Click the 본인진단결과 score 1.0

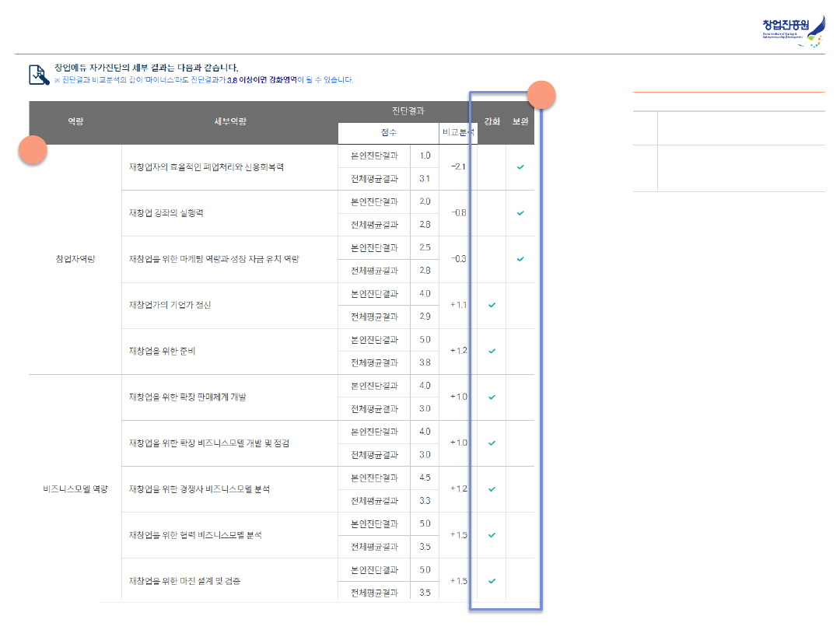click(x=425, y=156)
